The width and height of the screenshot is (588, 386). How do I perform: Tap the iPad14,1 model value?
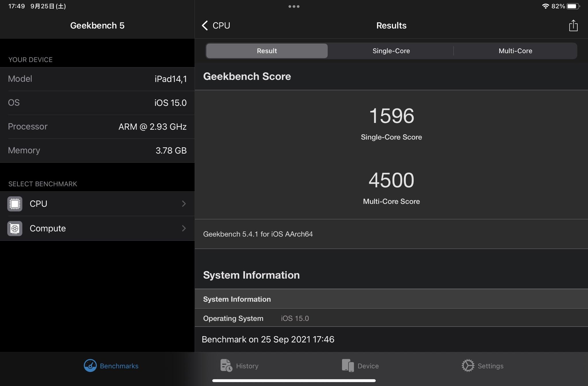[x=171, y=79]
